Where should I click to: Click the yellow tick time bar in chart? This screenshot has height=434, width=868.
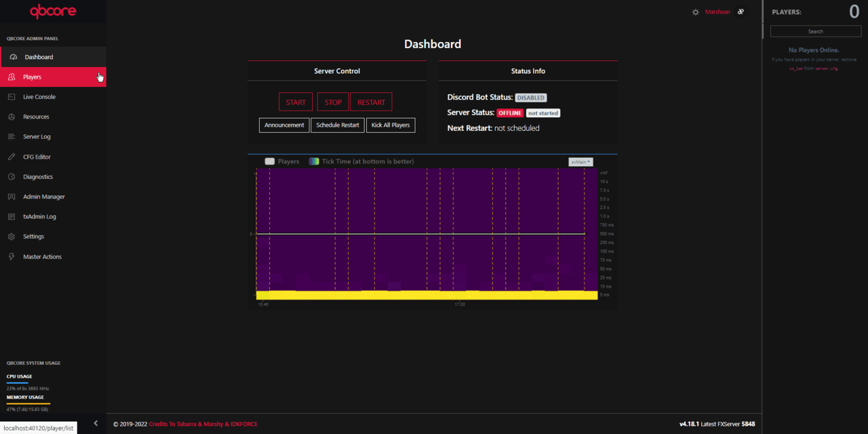click(426, 295)
